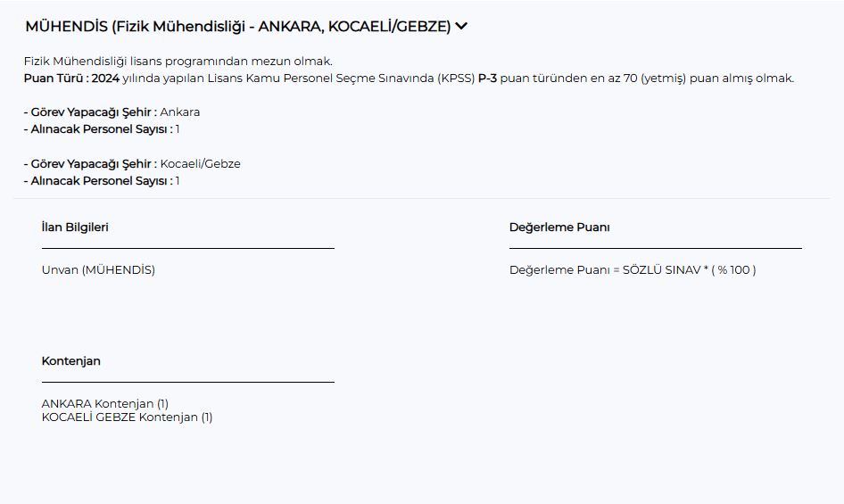Click 'Görev Yapacağı Şehir : Kocaeli/Gebze' line
This screenshot has height=504, width=844.
pyautogui.click(x=132, y=164)
